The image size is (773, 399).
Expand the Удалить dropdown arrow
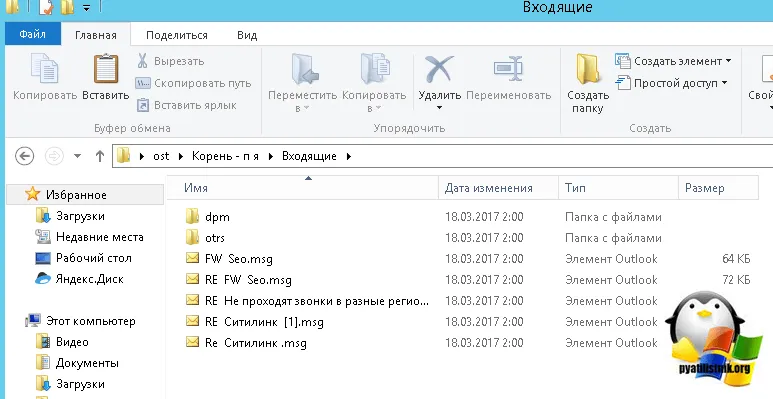pyautogui.click(x=439, y=108)
